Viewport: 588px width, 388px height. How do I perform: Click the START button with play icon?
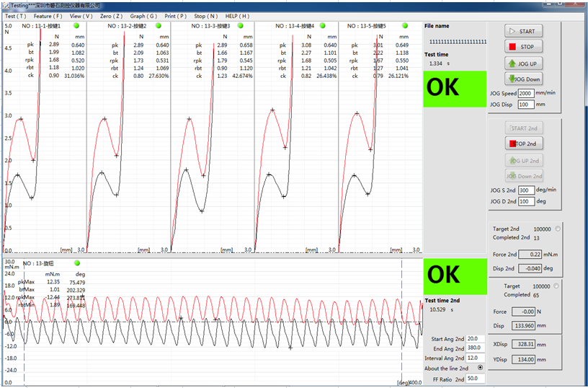[x=524, y=32]
